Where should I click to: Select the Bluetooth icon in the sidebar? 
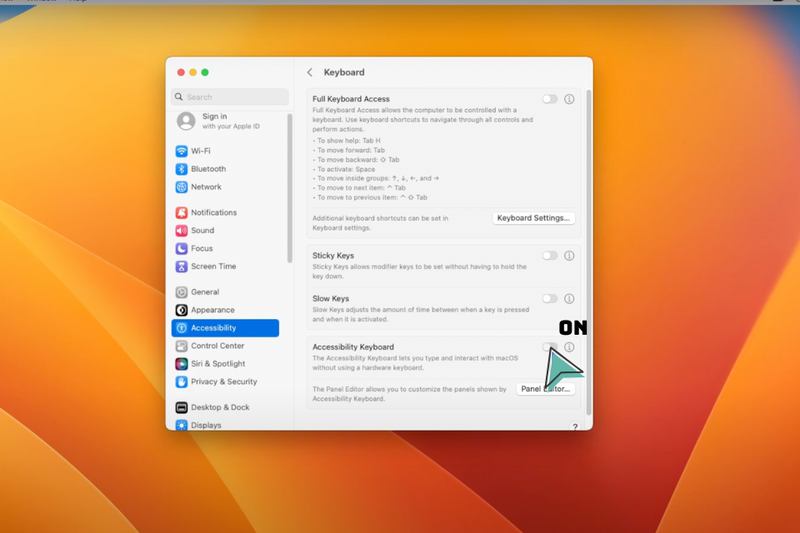pyautogui.click(x=181, y=169)
